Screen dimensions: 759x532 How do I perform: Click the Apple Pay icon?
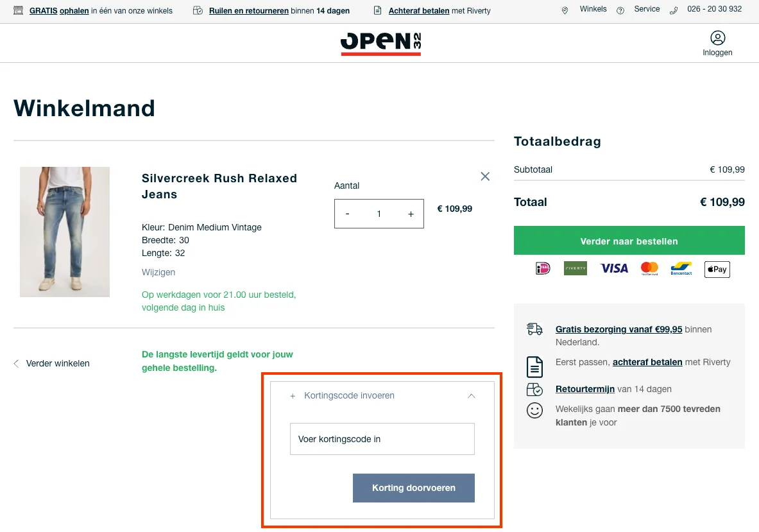point(717,269)
